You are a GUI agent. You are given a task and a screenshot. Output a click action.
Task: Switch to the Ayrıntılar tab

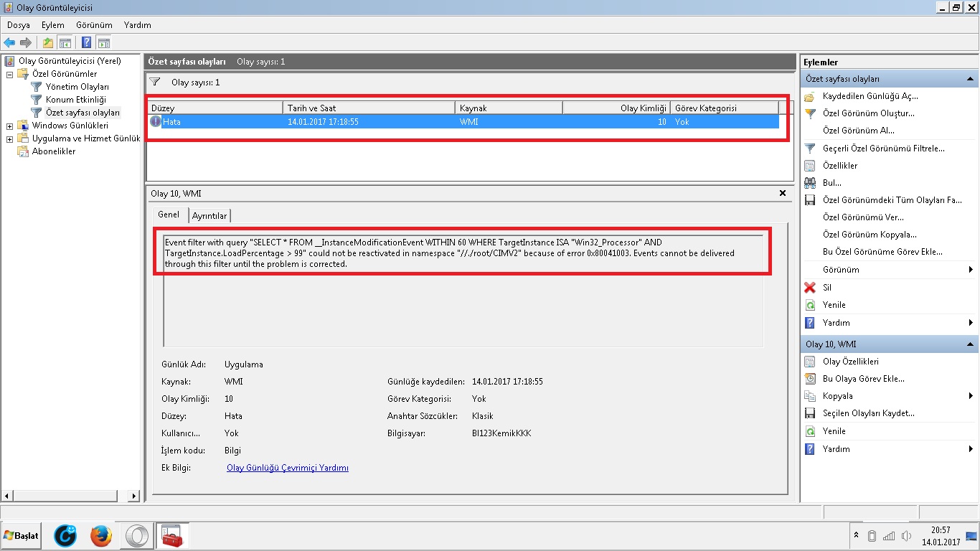(209, 216)
